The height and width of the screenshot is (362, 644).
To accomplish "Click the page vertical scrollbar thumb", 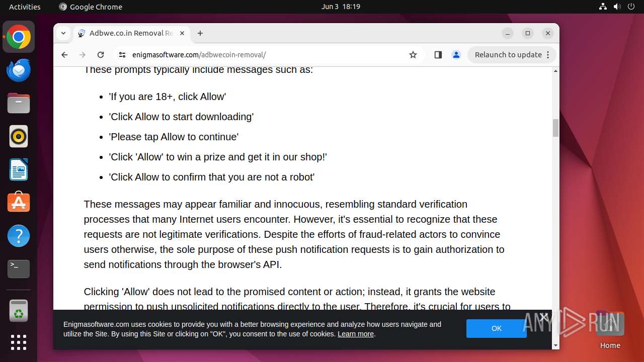I will click(x=555, y=128).
